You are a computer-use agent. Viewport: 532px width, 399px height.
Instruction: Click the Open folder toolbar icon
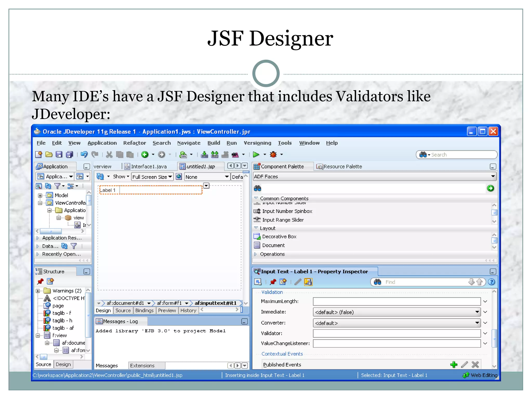49,155
